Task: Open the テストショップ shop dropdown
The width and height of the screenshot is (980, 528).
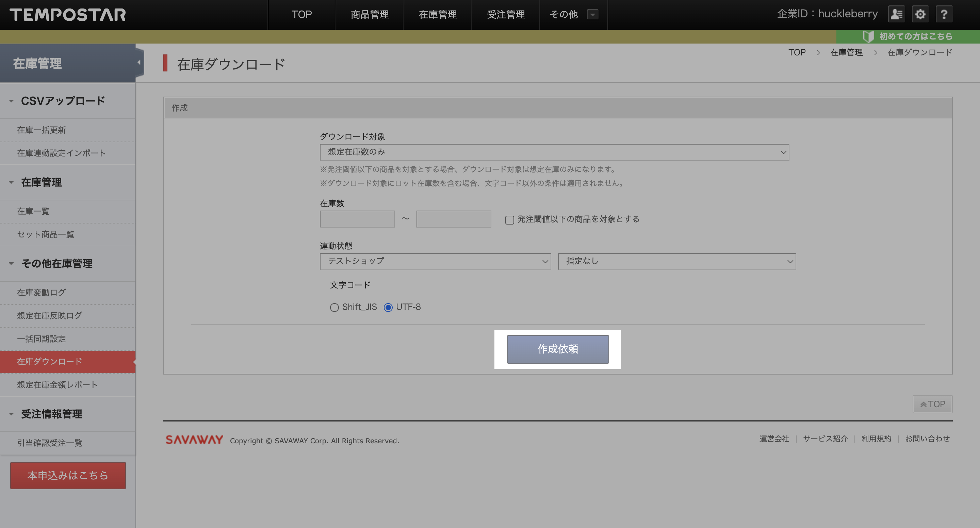Action: (x=435, y=261)
